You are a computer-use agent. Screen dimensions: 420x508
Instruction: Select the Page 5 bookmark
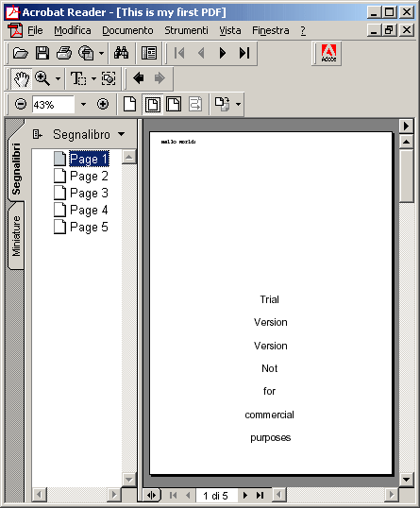click(89, 228)
